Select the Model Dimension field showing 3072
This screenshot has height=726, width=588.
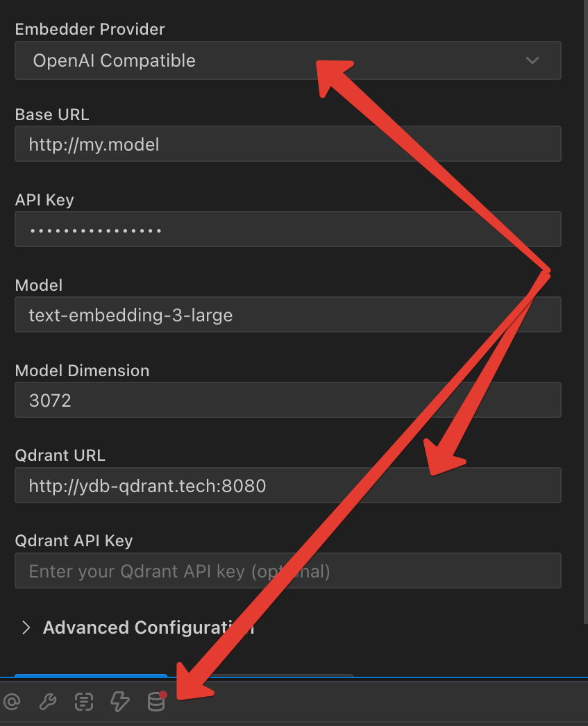click(288, 400)
